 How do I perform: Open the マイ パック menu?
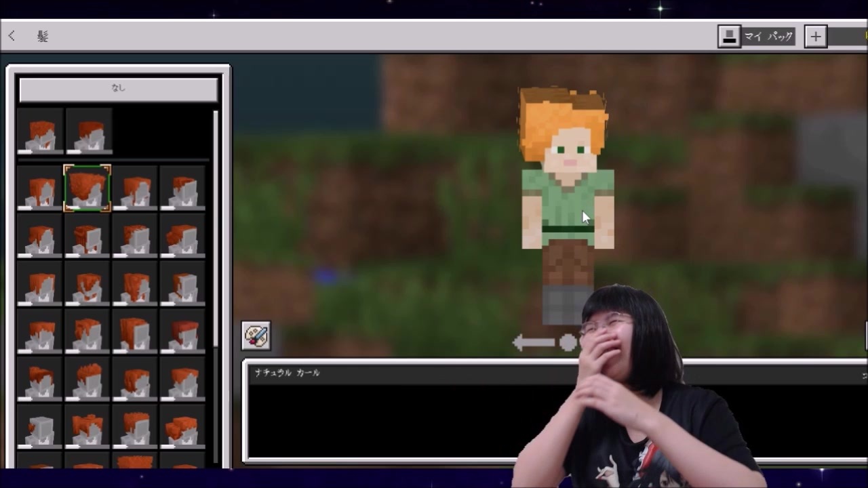756,37
